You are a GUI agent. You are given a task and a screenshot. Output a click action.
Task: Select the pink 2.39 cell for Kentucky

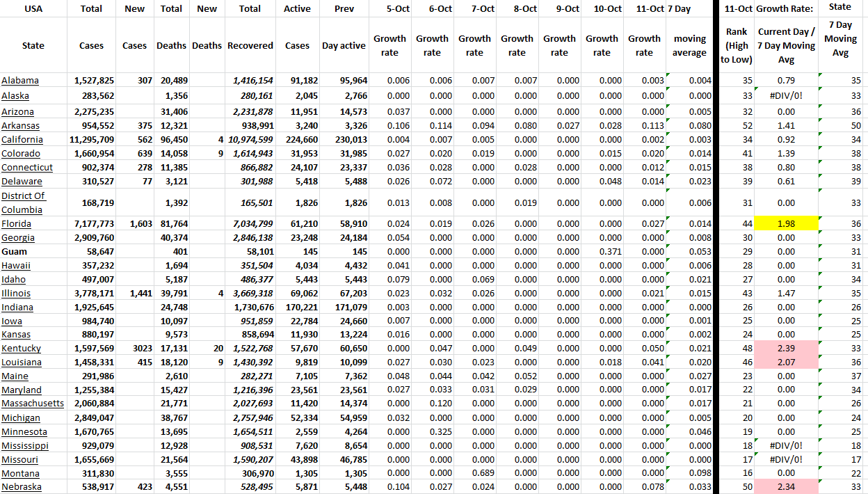point(787,349)
